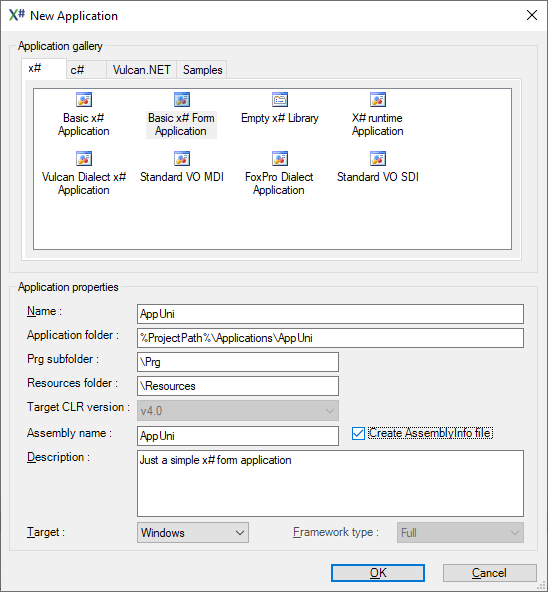548x592 pixels.
Task: Click the Empty x# Library caption text
Action: tap(280, 118)
